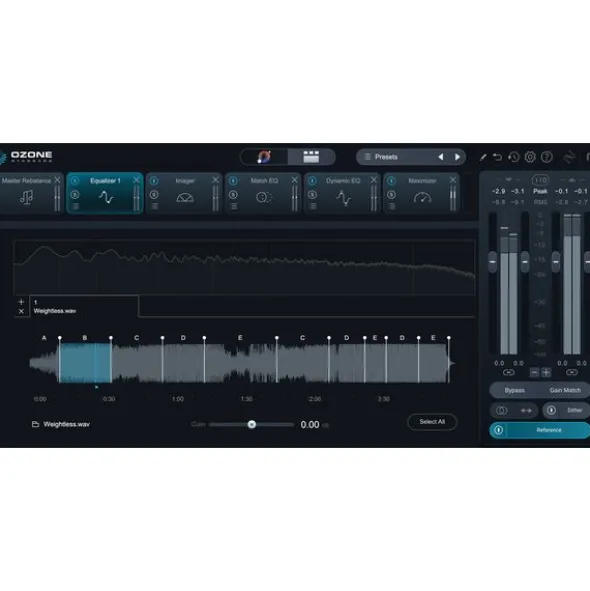The image size is (590, 591).
Task: Click the Reference button
Action: click(x=549, y=430)
